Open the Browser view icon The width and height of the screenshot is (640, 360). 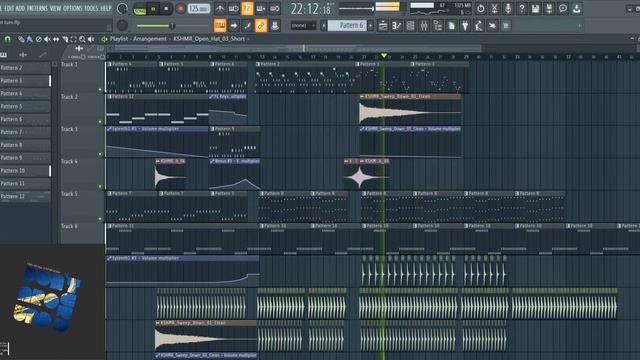click(x=438, y=26)
